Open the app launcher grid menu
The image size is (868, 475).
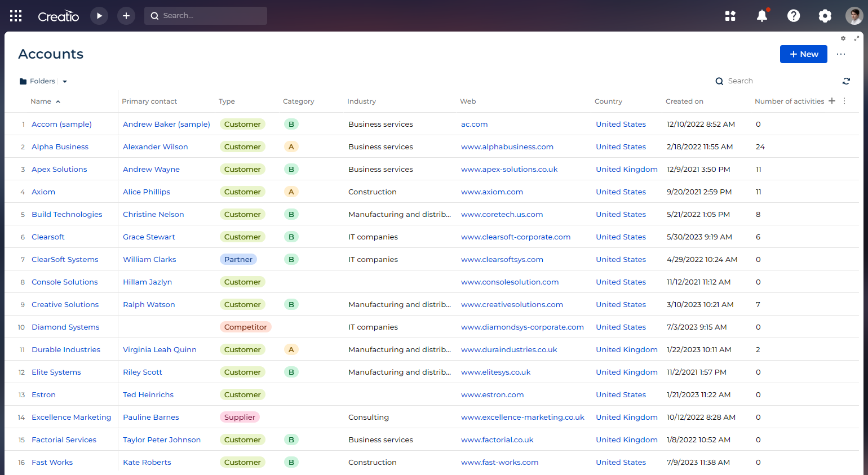click(16, 16)
